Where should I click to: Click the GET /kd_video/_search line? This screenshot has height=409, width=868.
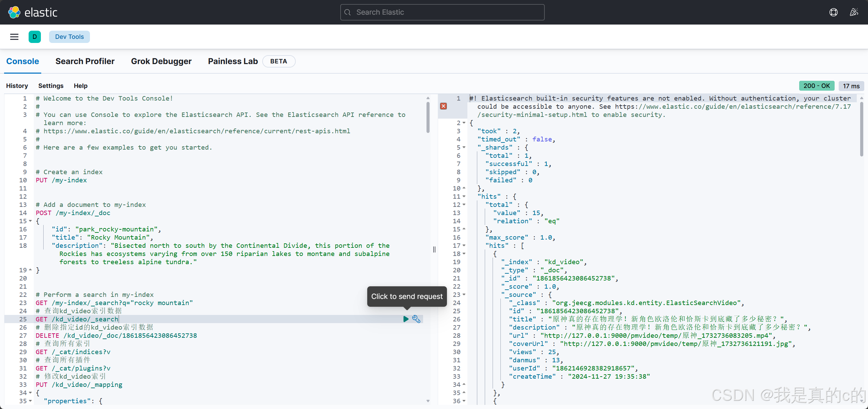(x=77, y=319)
